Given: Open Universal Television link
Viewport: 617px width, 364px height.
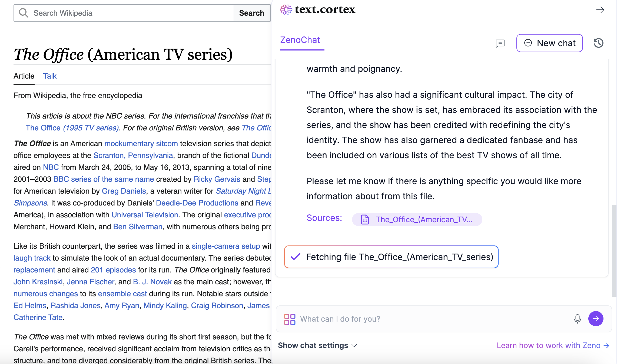Looking at the screenshot, I should pos(145,215).
